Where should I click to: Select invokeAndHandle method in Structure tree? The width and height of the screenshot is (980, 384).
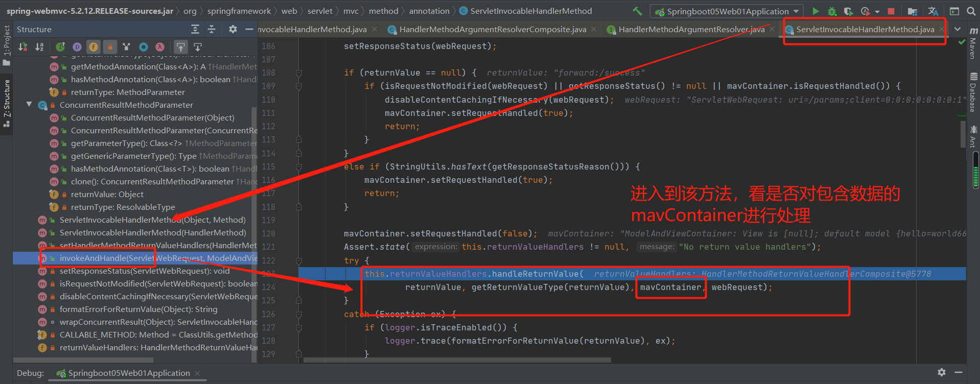click(x=135, y=258)
